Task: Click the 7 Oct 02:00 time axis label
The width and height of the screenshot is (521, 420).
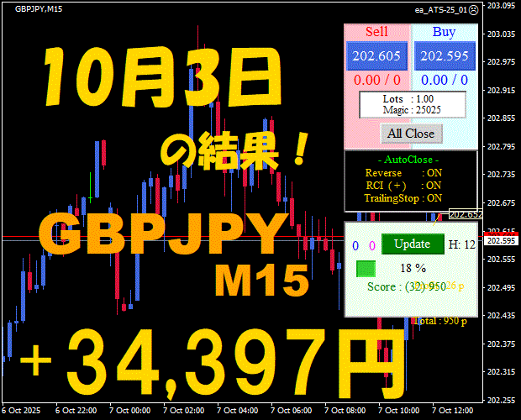Action: [x=183, y=411]
